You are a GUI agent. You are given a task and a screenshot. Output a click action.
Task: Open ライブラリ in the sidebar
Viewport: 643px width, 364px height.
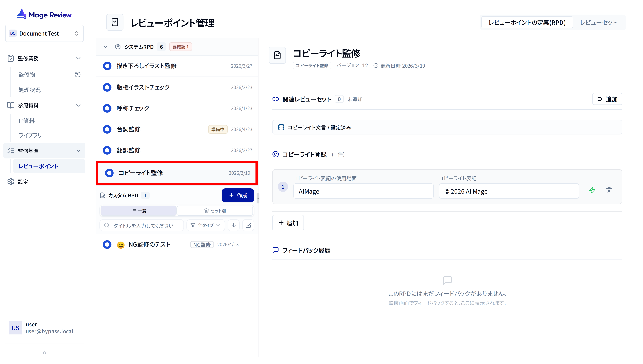tap(30, 135)
